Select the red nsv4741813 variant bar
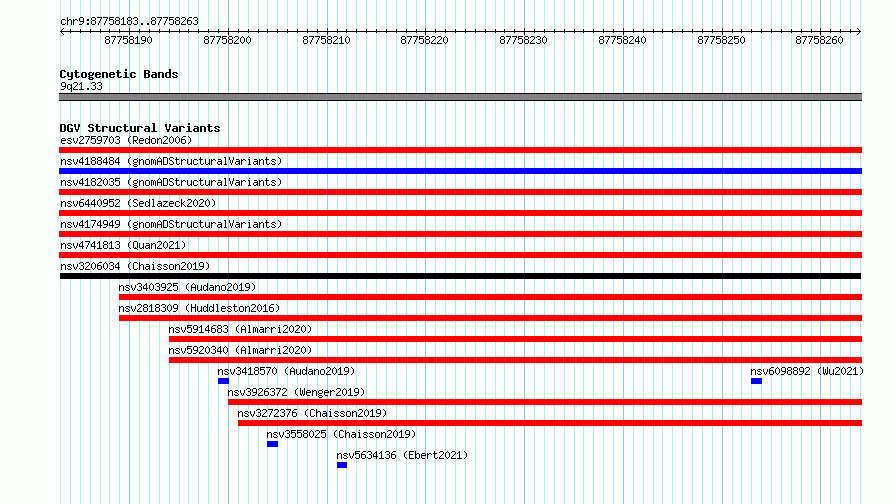The width and height of the screenshot is (890, 504). tap(460, 255)
